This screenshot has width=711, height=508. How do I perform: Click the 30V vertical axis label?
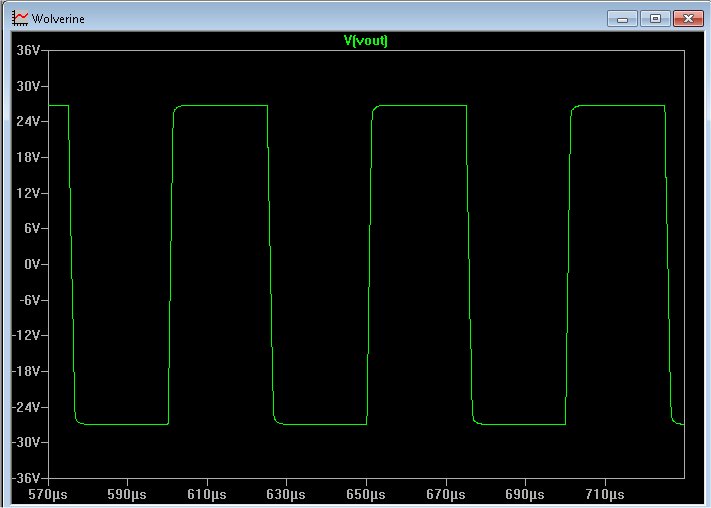pyautogui.click(x=28, y=86)
